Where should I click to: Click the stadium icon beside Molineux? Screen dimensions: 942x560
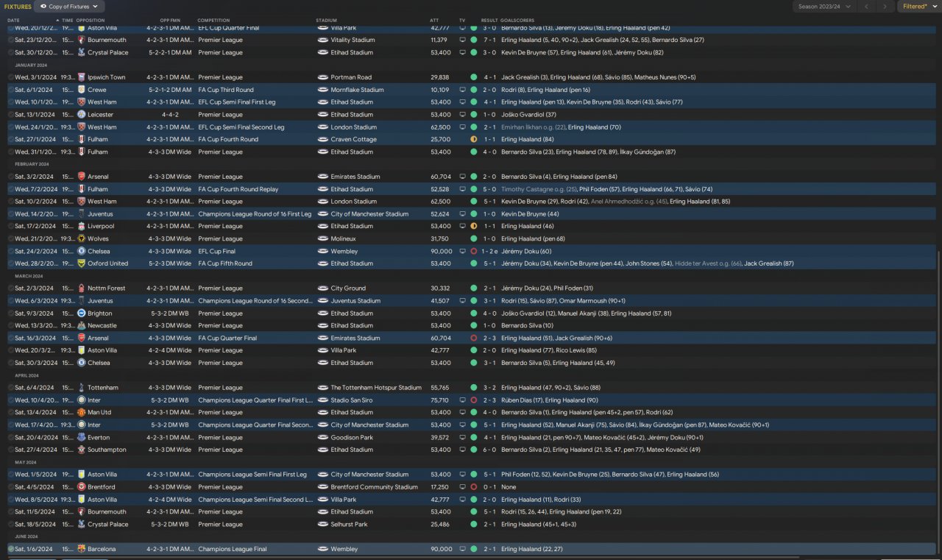[x=323, y=238]
